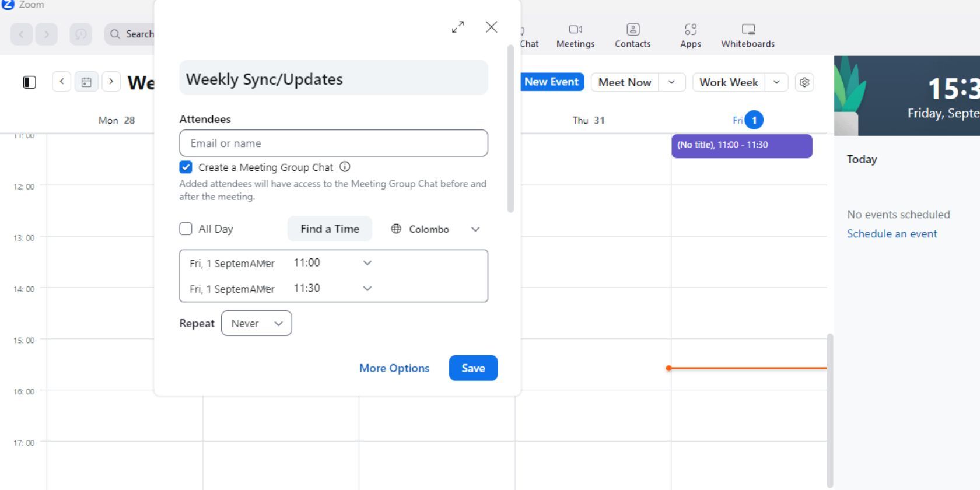Open the Whiteboards tab

click(x=748, y=36)
